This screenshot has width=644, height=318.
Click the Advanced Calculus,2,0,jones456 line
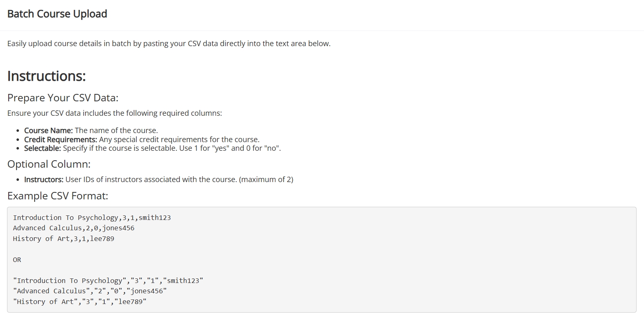74,228
